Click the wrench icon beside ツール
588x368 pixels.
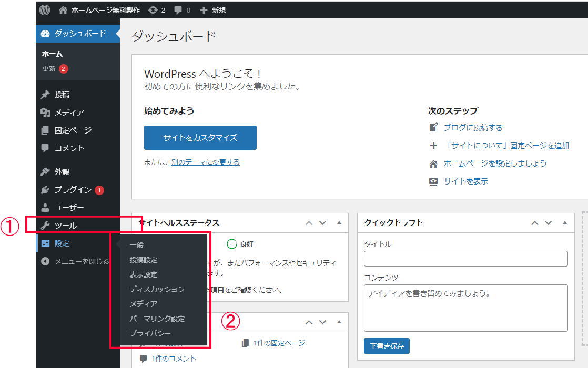pos(45,225)
